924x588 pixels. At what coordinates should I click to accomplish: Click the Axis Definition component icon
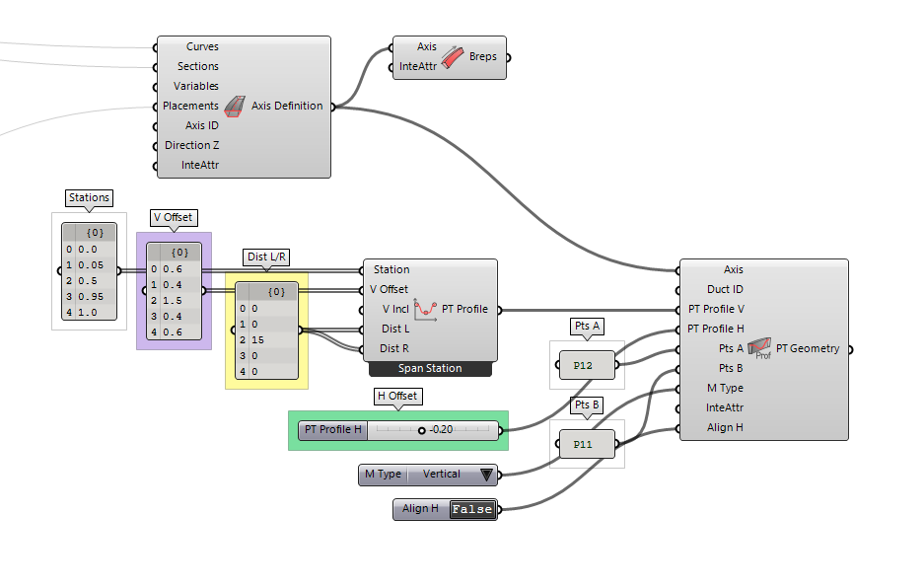click(235, 106)
